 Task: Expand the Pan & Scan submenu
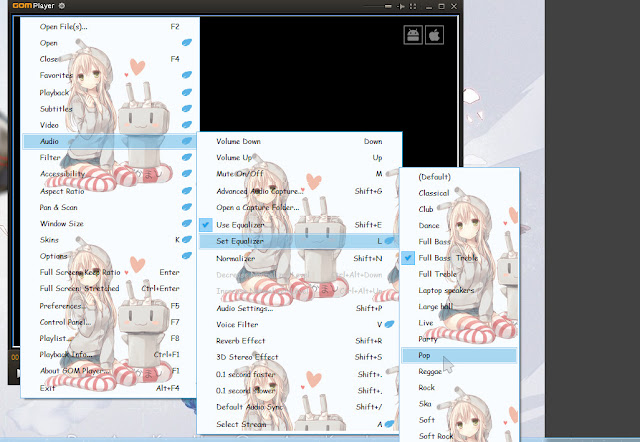[187, 207]
